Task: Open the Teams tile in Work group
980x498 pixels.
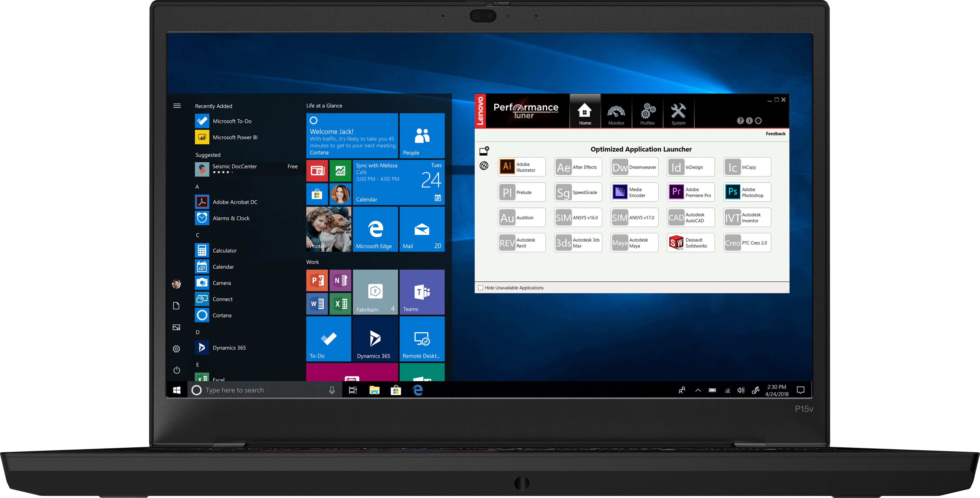Action: (x=422, y=292)
